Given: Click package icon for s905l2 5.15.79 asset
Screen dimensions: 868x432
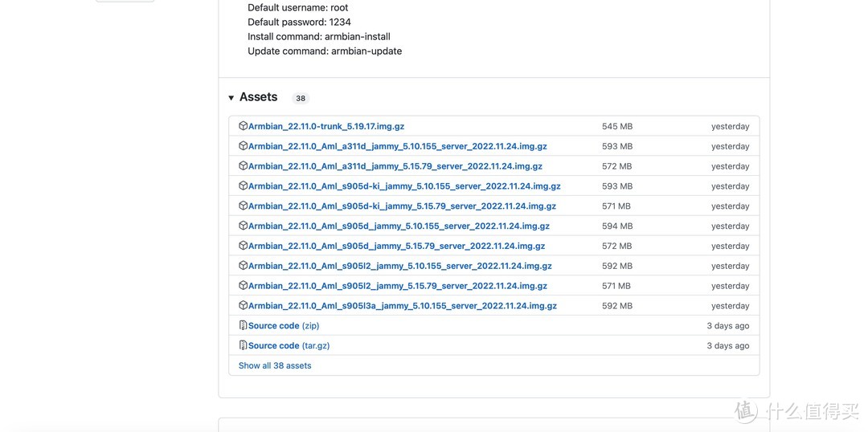Looking at the screenshot, I should click(243, 285).
